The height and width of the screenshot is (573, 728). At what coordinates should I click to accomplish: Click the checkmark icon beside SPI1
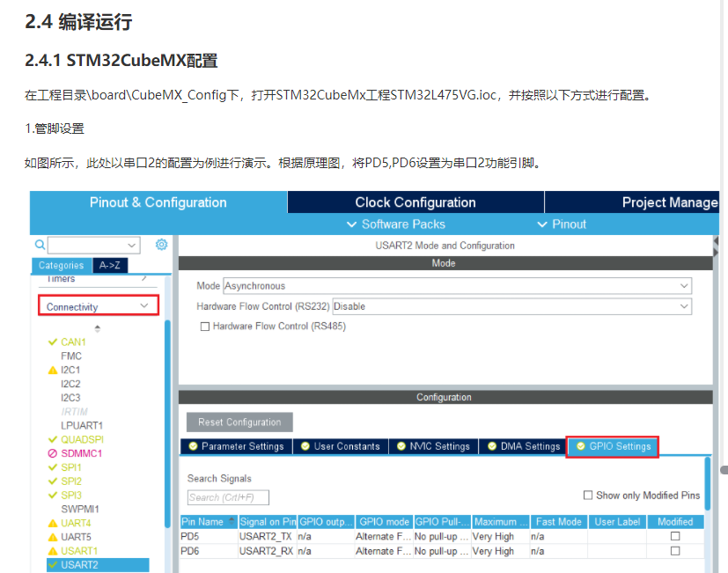click(x=53, y=467)
